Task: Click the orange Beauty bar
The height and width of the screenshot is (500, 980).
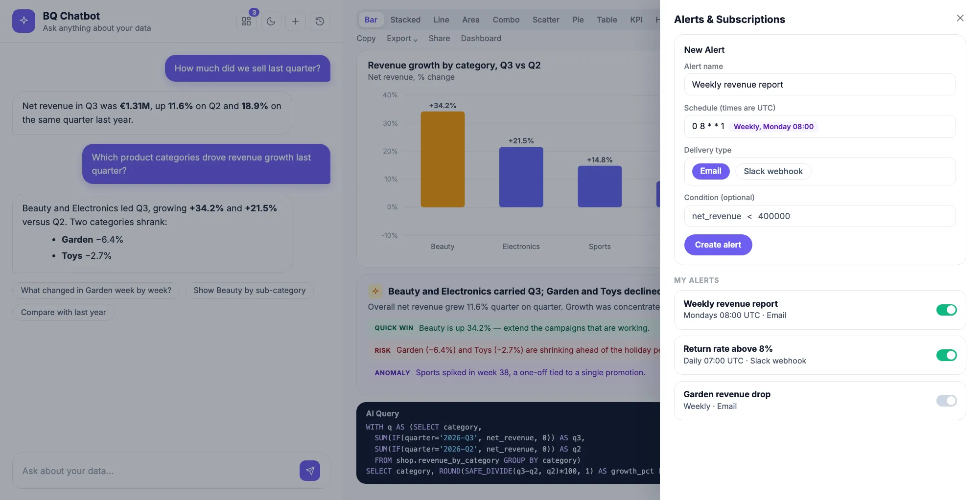Action: click(x=443, y=159)
